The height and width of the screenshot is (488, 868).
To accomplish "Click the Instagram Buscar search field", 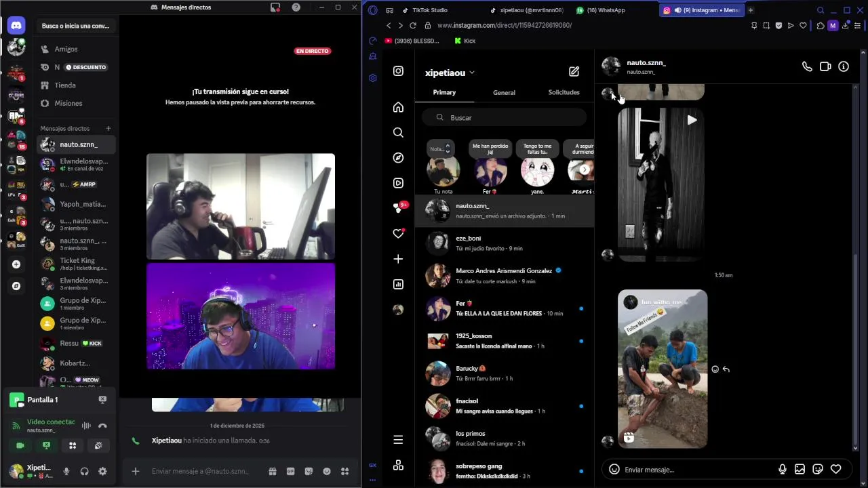I will (x=505, y=117).
